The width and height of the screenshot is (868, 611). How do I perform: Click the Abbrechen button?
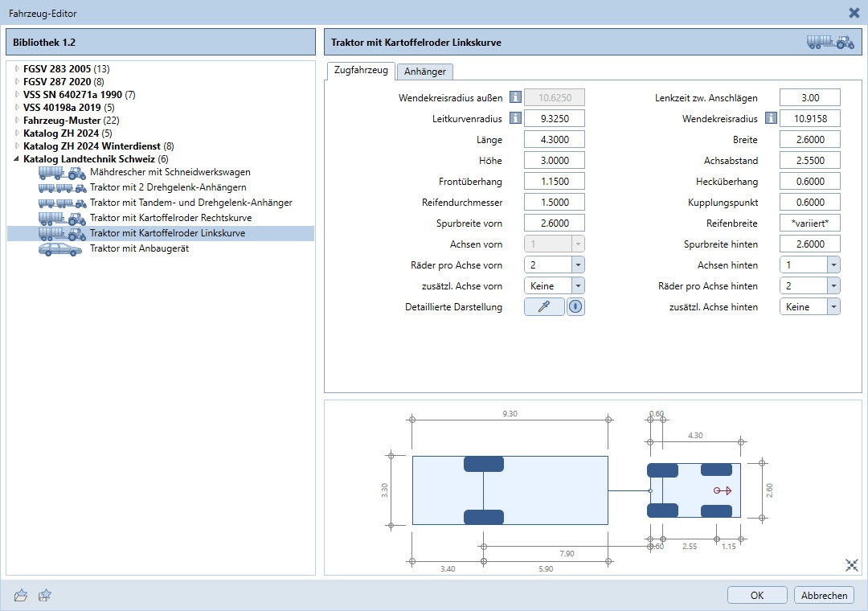[x=824, y=595]
